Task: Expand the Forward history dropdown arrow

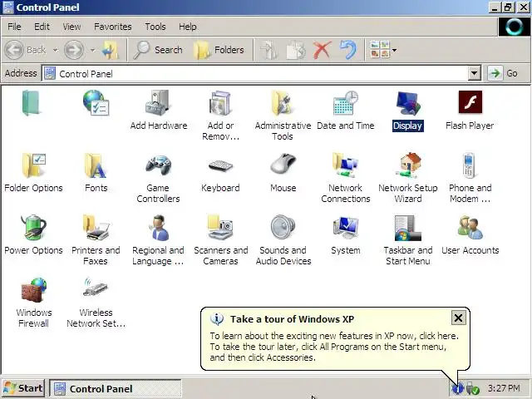Action: pos(92,50)
